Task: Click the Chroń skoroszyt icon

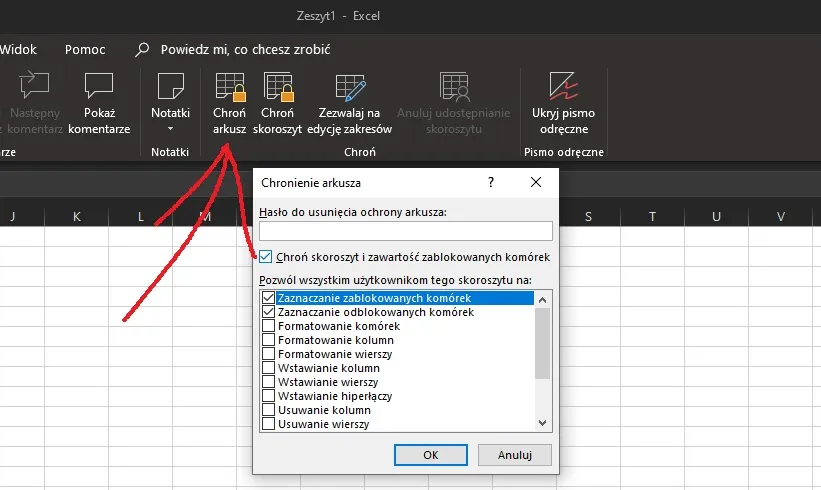Action: pyautogui.click(x=277, y=89)
